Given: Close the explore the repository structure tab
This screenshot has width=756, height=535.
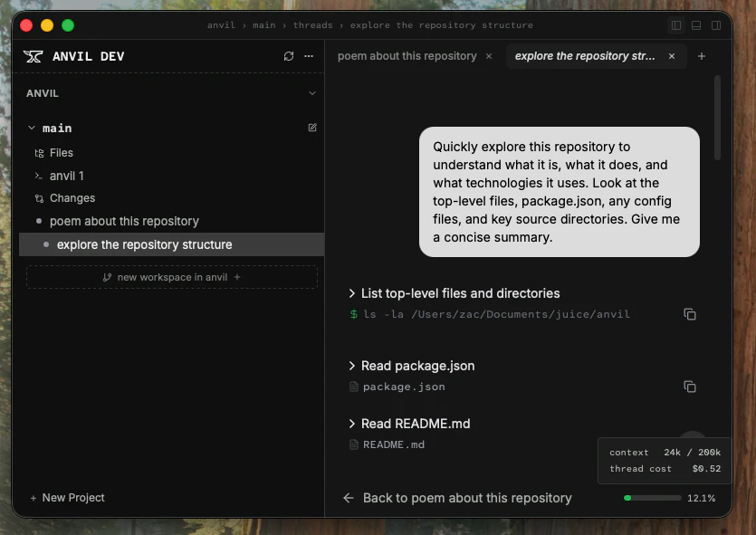Looking at the screenshot, I should point(672,56).
